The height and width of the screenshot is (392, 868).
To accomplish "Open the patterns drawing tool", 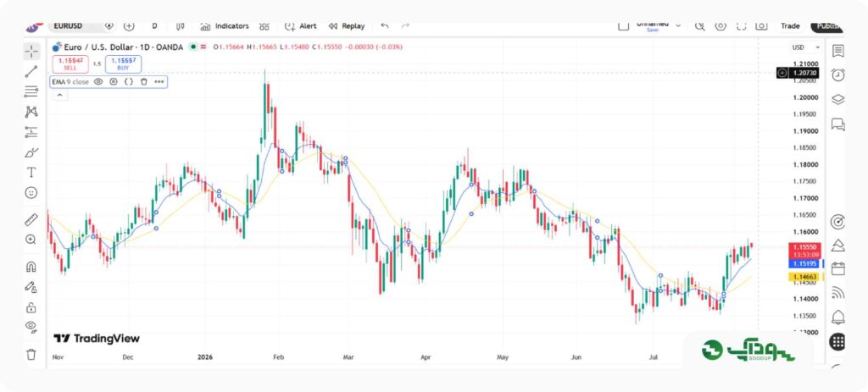I will pos(31,112).
